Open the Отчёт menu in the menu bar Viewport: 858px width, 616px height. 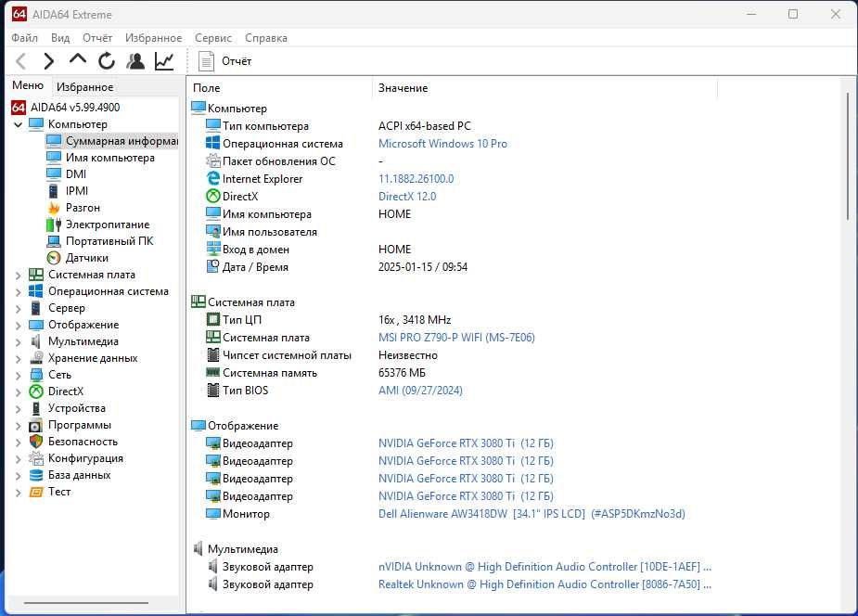coord(97,38)
